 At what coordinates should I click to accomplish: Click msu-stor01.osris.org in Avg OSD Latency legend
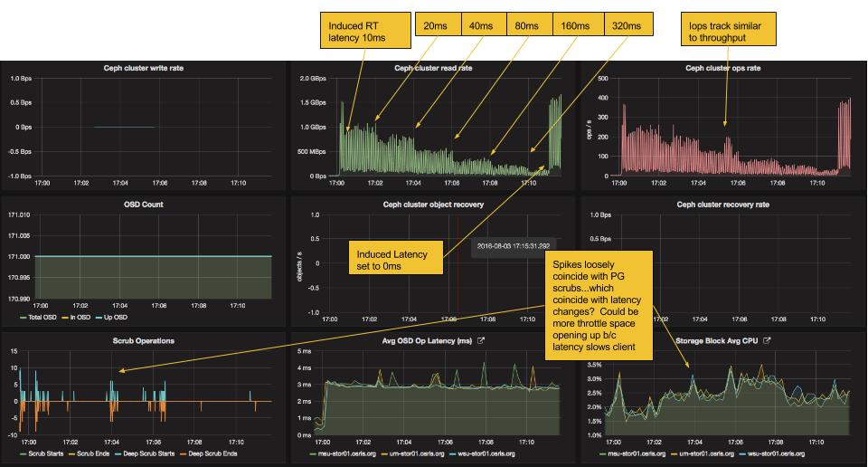coord(330,453)
